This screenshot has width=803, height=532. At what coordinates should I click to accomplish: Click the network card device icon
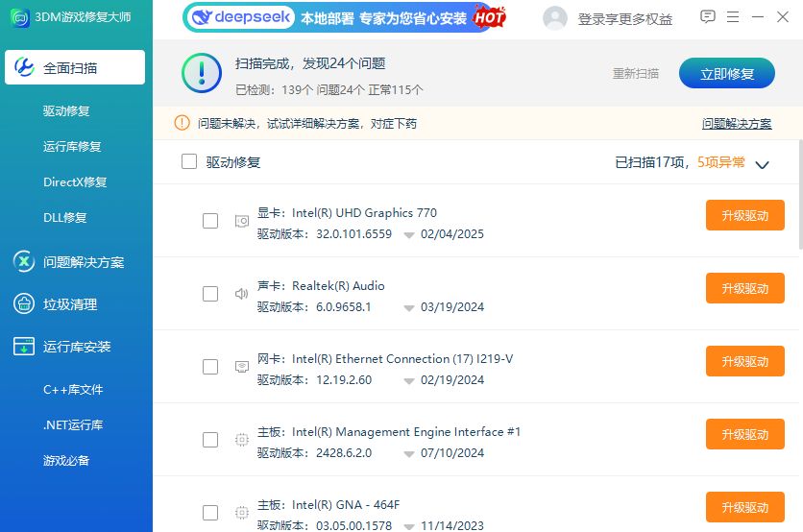coord(242,367)
